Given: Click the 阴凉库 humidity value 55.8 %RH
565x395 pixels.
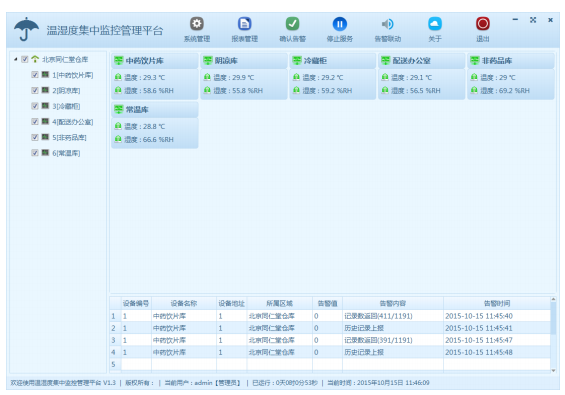Looking at the screenshot, I should (x=247, y=90).
